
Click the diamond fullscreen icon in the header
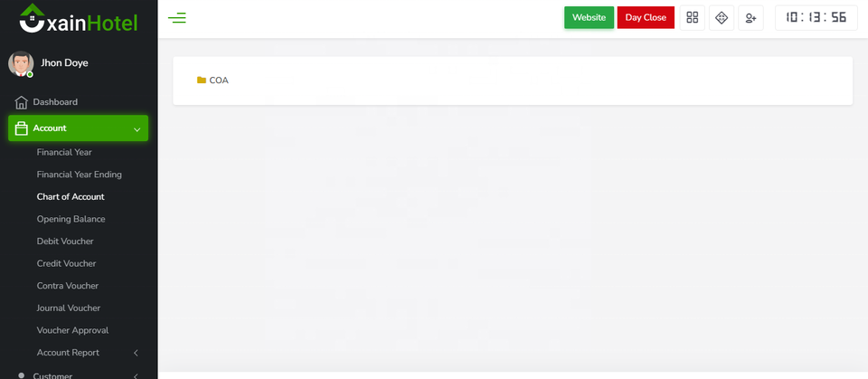click(x=722, y=18)
